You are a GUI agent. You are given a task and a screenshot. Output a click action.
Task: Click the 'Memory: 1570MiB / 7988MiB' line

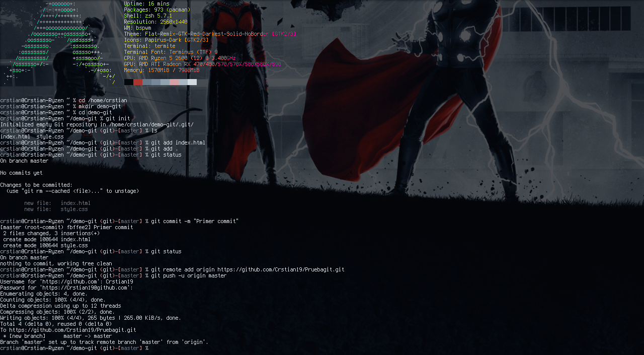[x=162, y=70]
